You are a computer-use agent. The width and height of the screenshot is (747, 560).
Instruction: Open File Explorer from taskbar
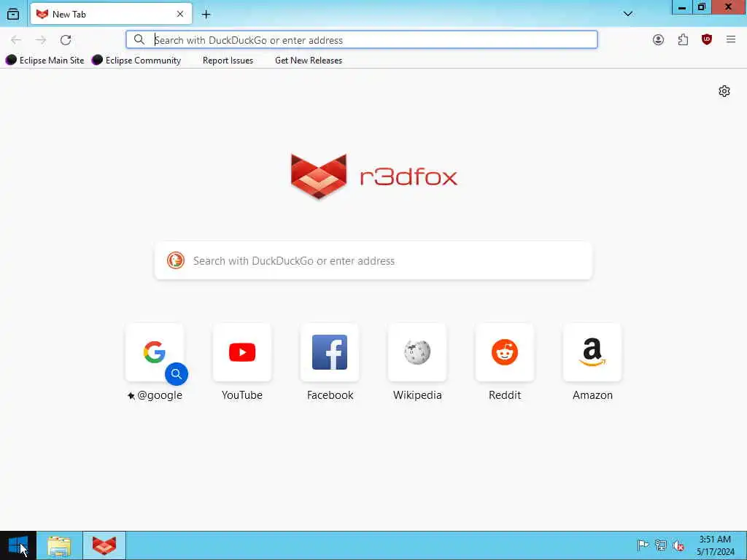tap(60, 545)
